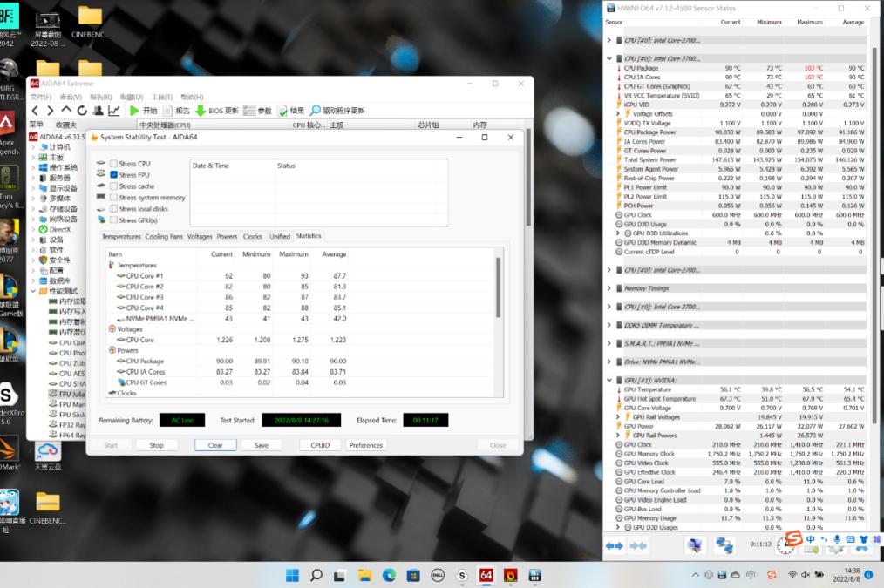
Task: Expand the DirectX node in AIDA64 tree
Action: (x=34, y=229)
